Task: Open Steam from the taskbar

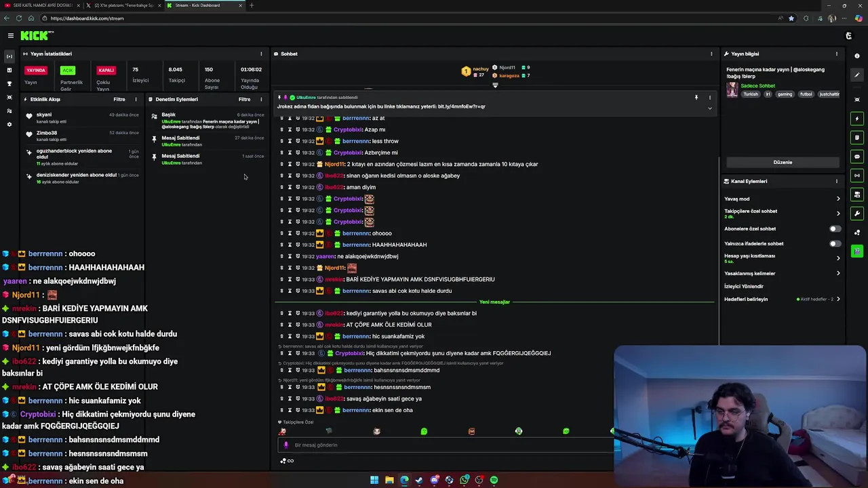Action: pyautogui.click(x=419, y=480)
